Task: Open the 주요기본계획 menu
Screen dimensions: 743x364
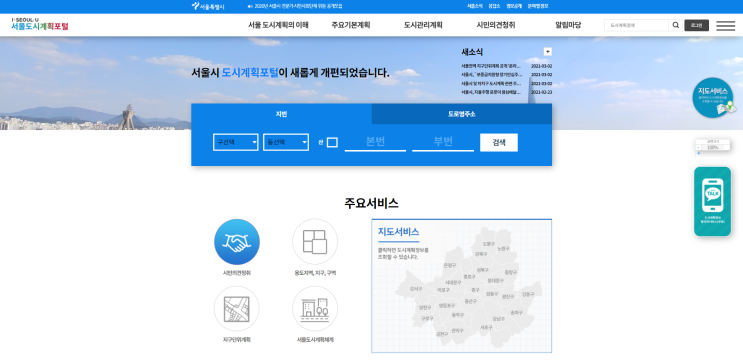Action: [351, 25]
